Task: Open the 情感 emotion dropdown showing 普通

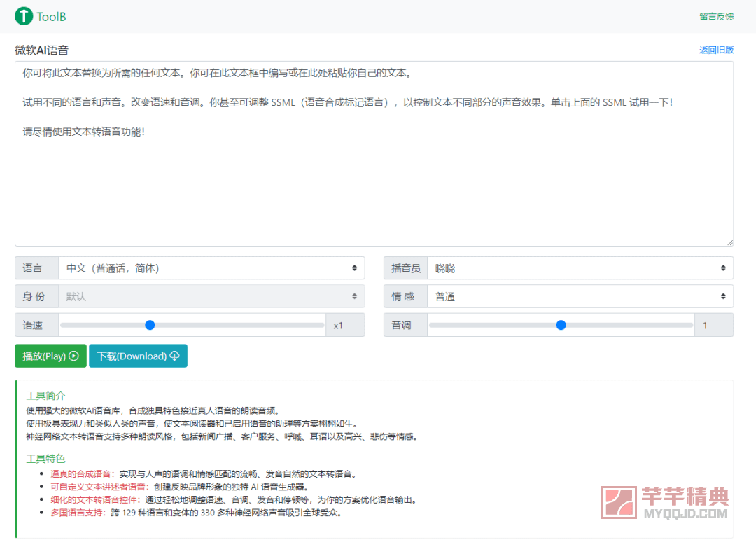Action: point(580,297)
